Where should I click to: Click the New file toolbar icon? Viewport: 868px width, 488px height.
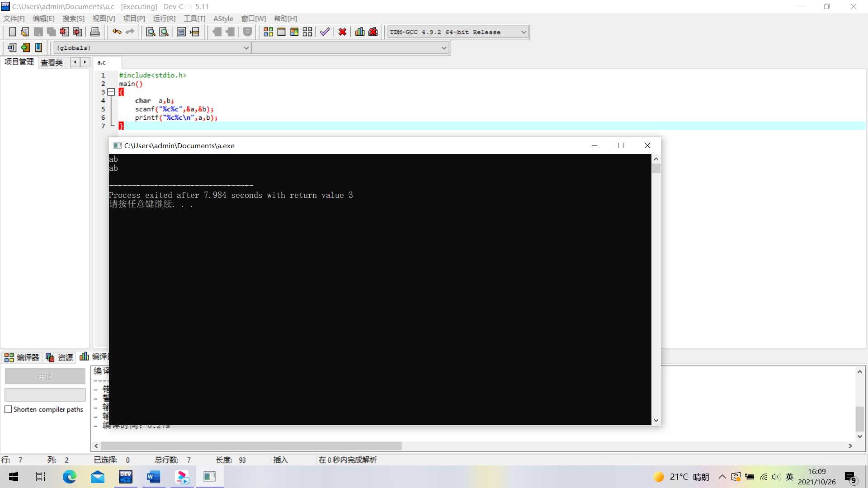pos(12,32)
